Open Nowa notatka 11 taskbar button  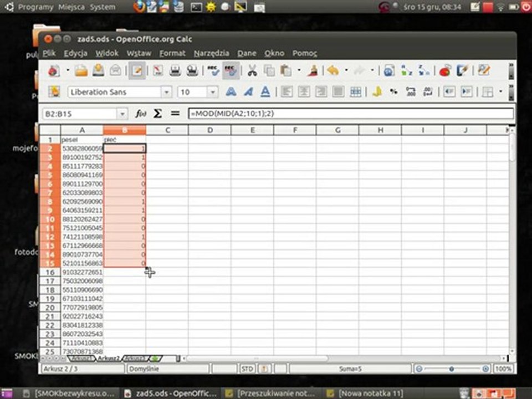click(366, 393)
